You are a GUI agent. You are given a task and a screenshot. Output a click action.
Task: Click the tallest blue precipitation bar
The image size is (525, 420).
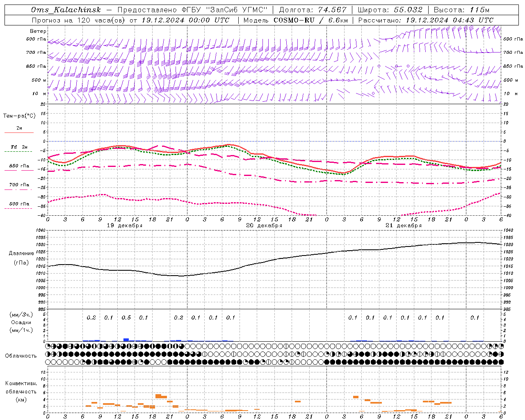click(x=126, y=340)
